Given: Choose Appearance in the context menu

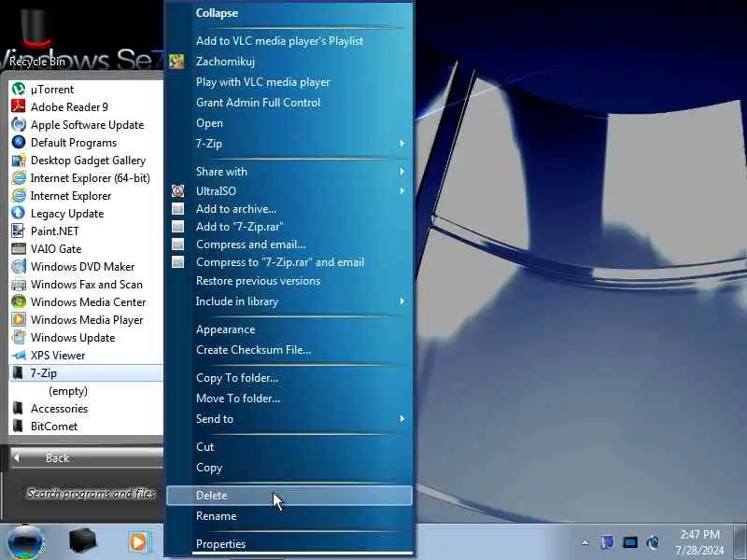Looking at the screenshot, I should (289, 329).
